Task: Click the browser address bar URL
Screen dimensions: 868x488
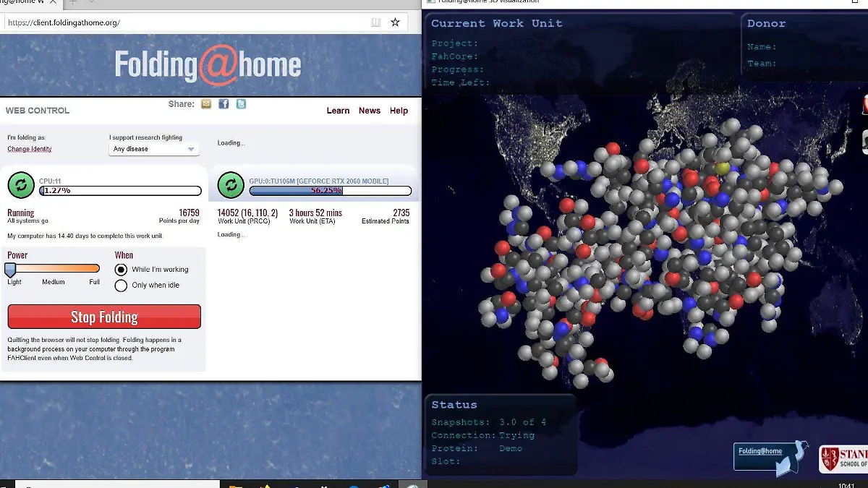Action: 65,22
